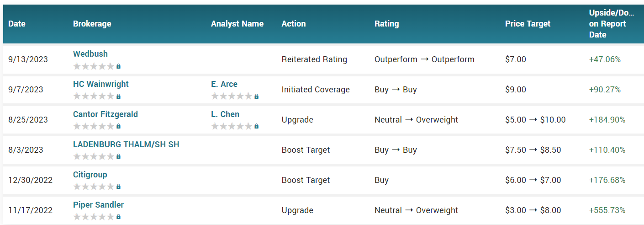Screen dimensions: 644x225
Task: Sort by the Date column header
Action: pos(17,24)
